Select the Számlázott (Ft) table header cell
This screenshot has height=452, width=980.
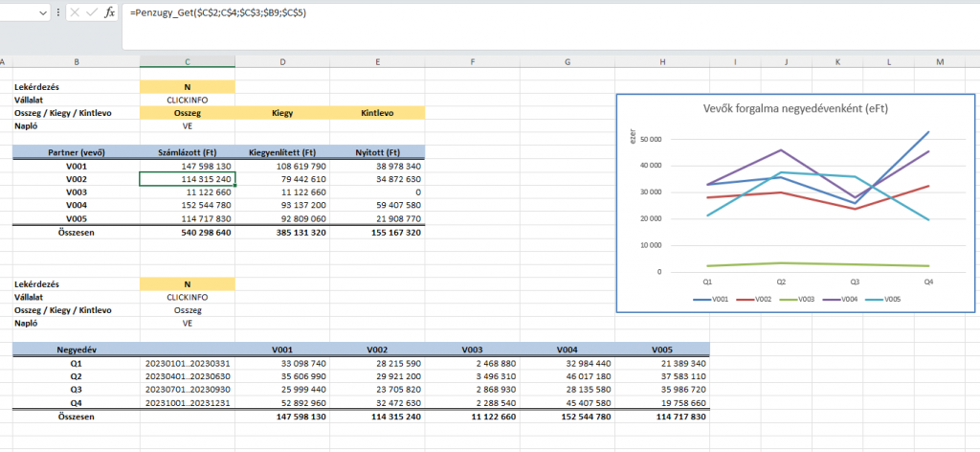(187, 152)
